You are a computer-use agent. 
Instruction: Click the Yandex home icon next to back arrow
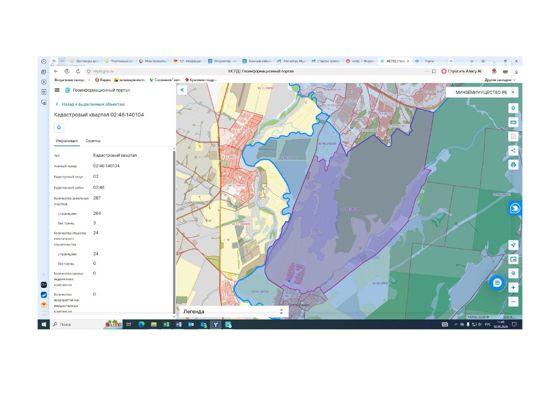tap(67, 71)
